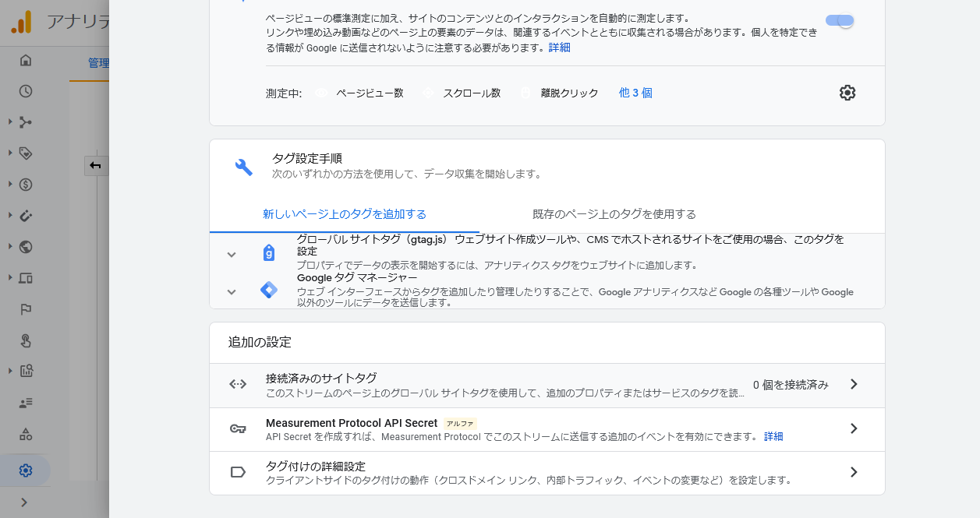
Task: Open the Retention magnet icon in sidebar
Action: click(x=26, y=216)
